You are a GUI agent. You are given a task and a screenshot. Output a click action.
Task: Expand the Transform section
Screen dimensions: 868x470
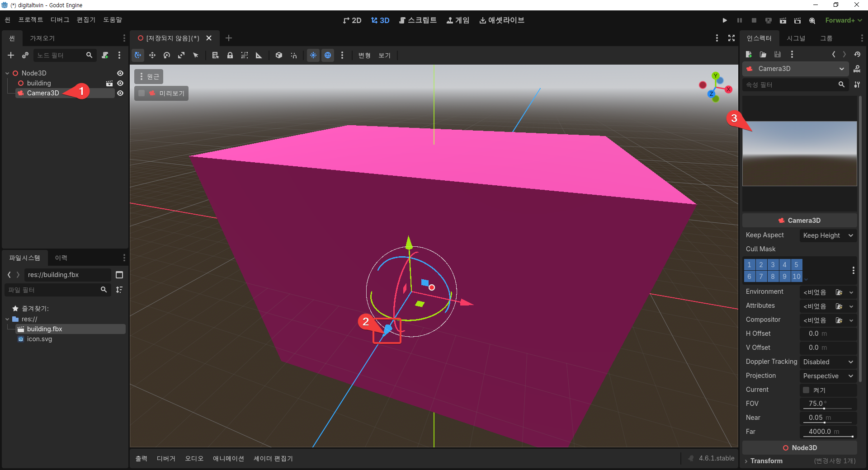click(766, 461)
